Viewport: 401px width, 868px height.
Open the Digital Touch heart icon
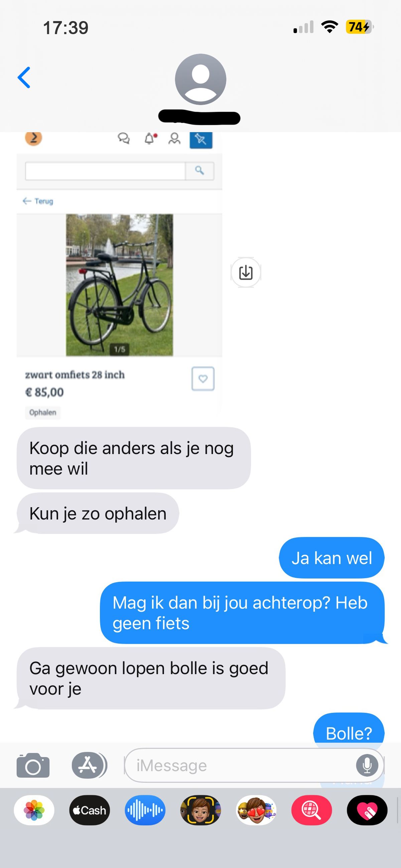pos(367,810)
